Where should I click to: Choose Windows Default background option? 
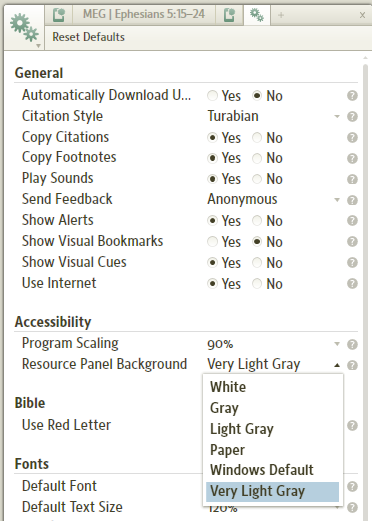pyautogui.click(x=272, y=470)
